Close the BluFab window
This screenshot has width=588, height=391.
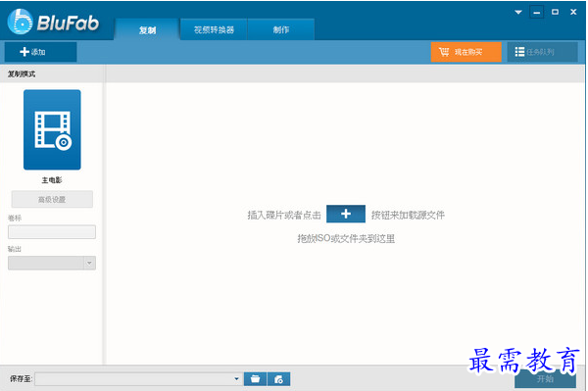click(x=573, y=12)
